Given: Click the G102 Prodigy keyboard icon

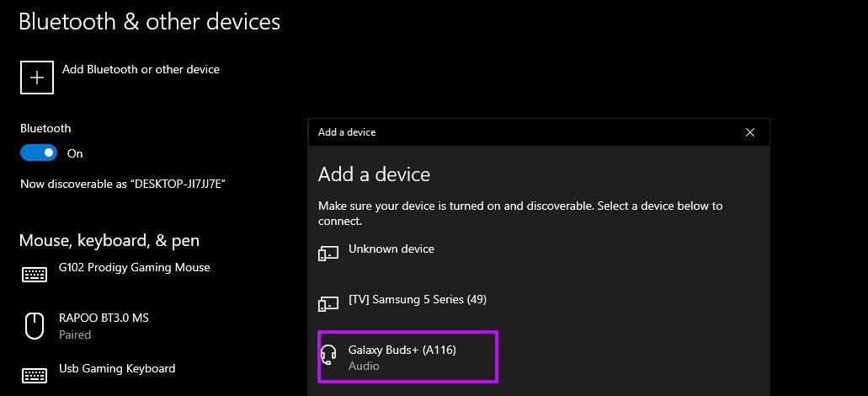Looking at the screenshot, I should click(35, 274).
